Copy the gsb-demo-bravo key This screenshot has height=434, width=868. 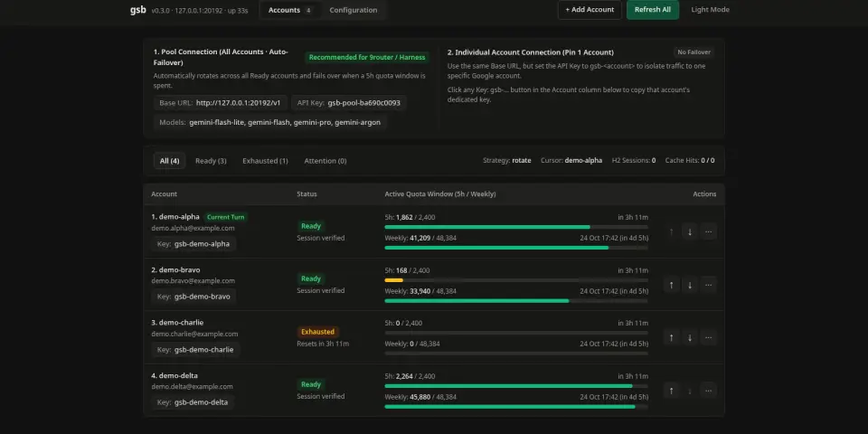pos(193,297)
